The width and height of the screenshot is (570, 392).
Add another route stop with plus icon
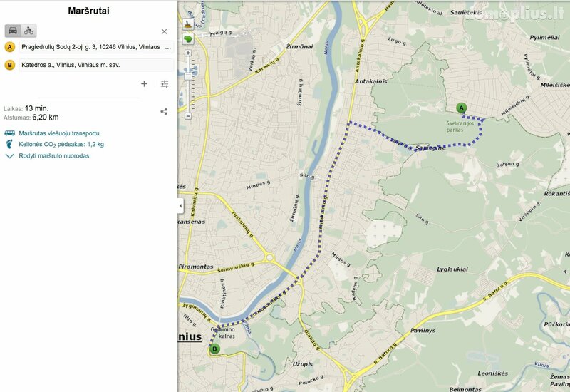(145, 84)
